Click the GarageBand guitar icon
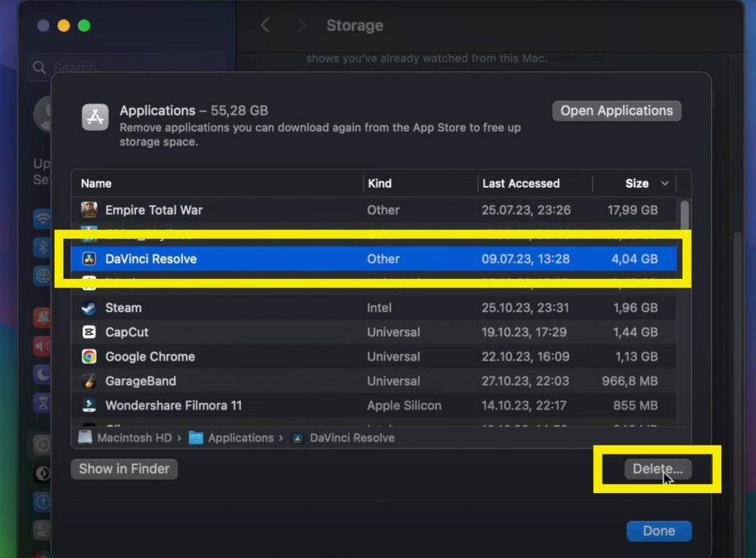 point(88,381)
